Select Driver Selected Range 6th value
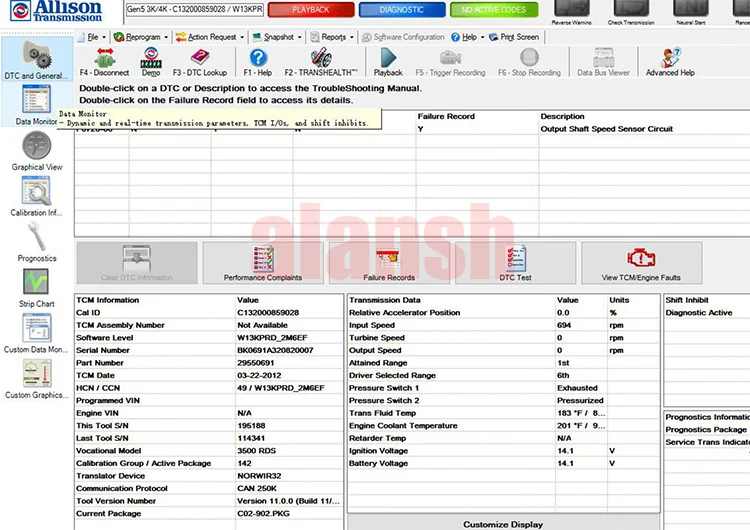 click(563, 375)
